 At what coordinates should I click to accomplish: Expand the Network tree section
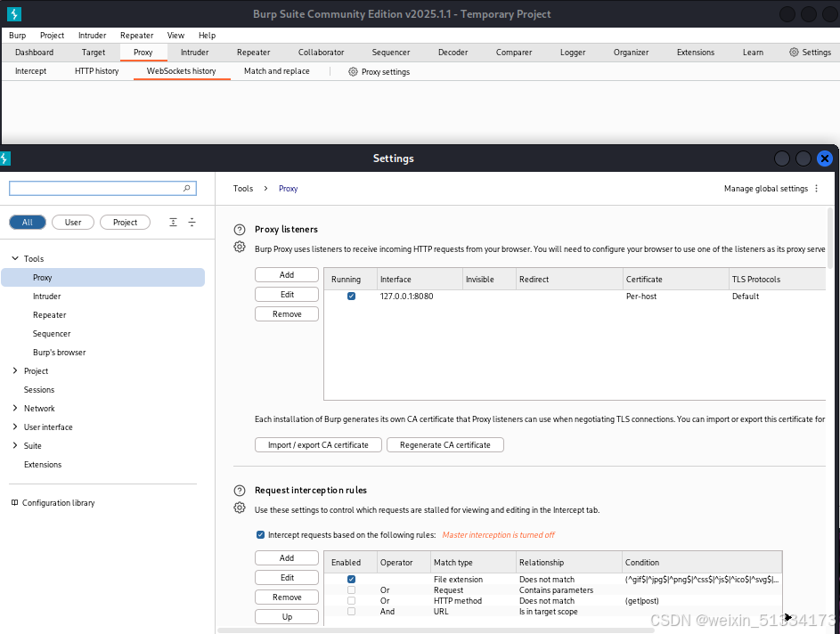click(x=15, y=409)
